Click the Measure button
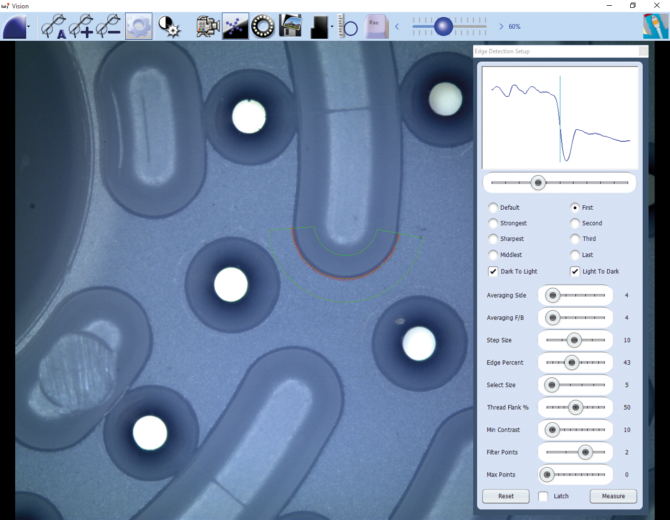 pyautogui.click(x=613, y=496)
